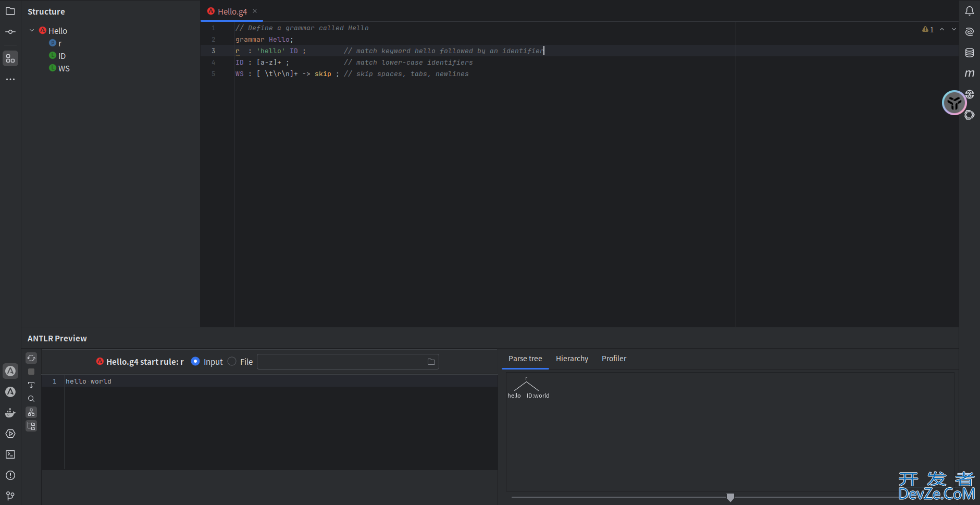Select the Hello.g4 editor tab
The height and width of the screenshot is (505, 980).
(x=232, y=11)
